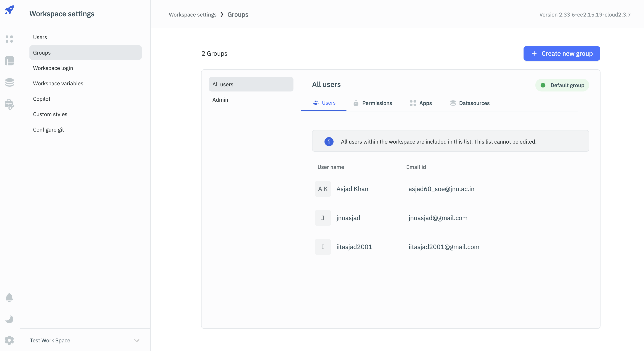Go to Workspace variables page

58,84
